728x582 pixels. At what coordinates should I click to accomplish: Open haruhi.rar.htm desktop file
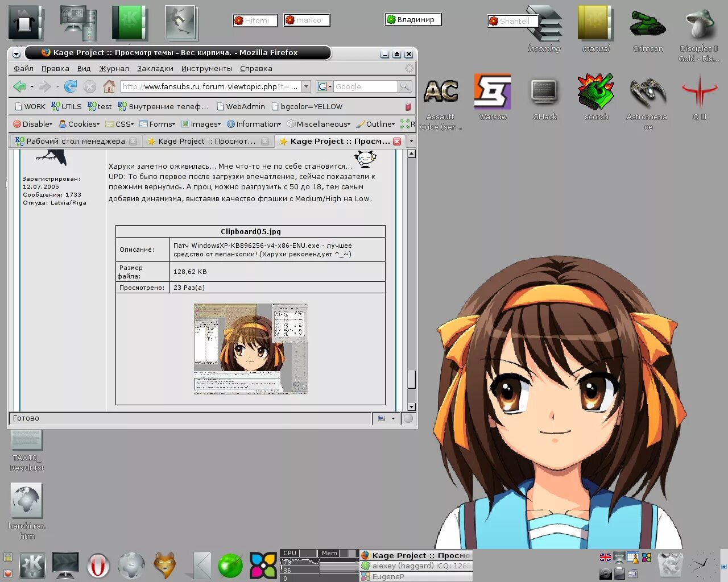tap(26, 500)
